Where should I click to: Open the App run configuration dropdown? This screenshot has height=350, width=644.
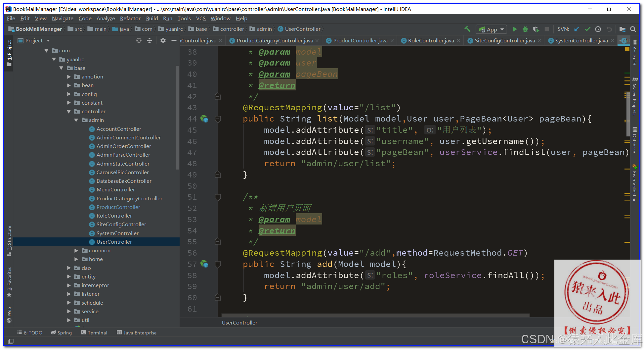click(x=491, y=29)
